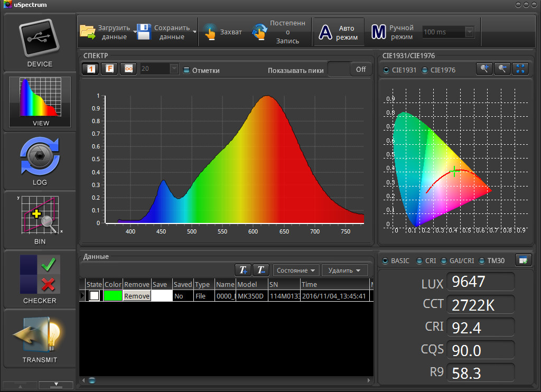Zoom in on the CIE diagram

click(484, 69)
